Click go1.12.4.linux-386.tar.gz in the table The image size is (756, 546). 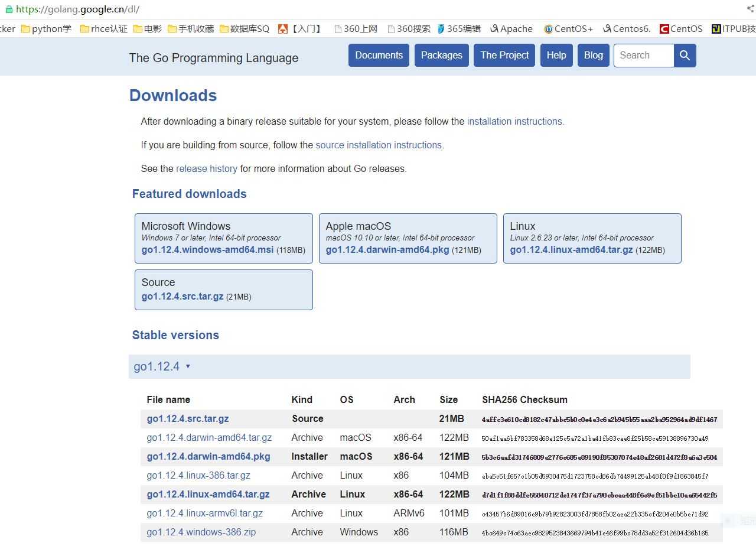[x=198, y=475]
